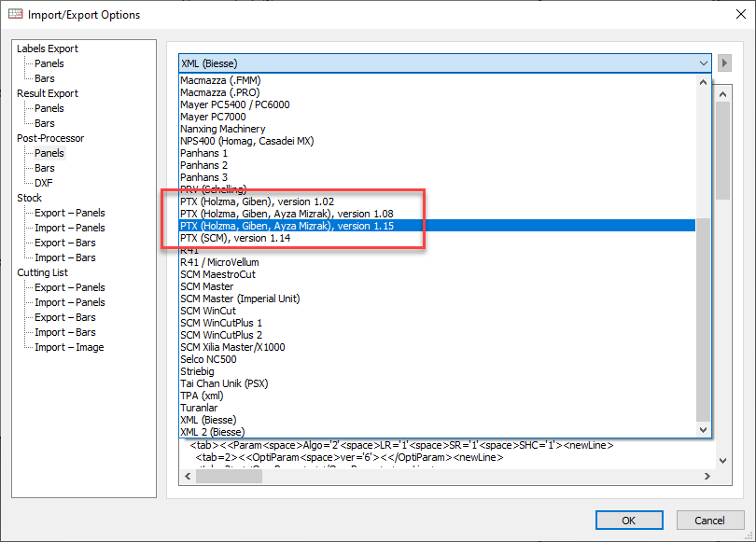Confirm with the OK button

pos(629,521)
